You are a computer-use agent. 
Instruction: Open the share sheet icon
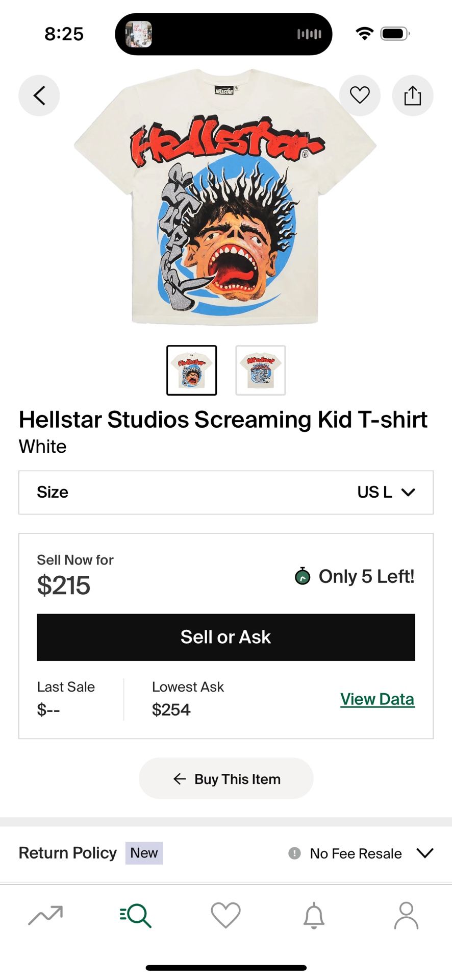tap(412, 95)
